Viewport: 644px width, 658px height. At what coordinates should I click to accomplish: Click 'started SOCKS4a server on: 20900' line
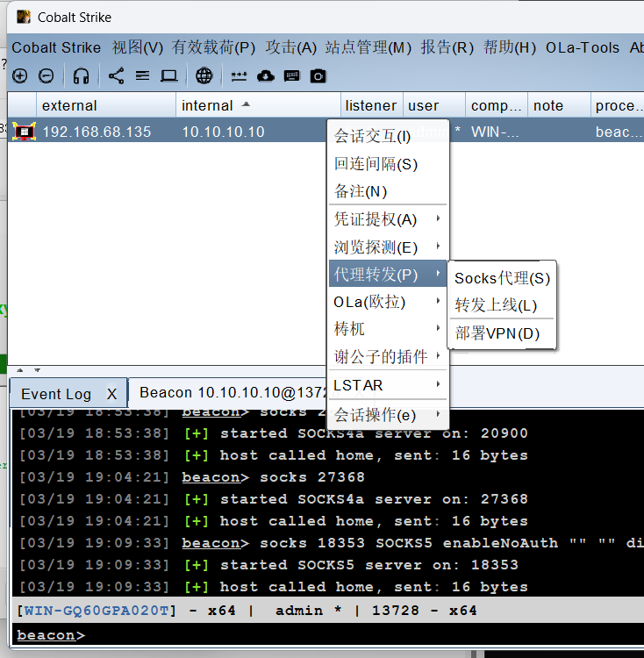click(x=355, y=433)
